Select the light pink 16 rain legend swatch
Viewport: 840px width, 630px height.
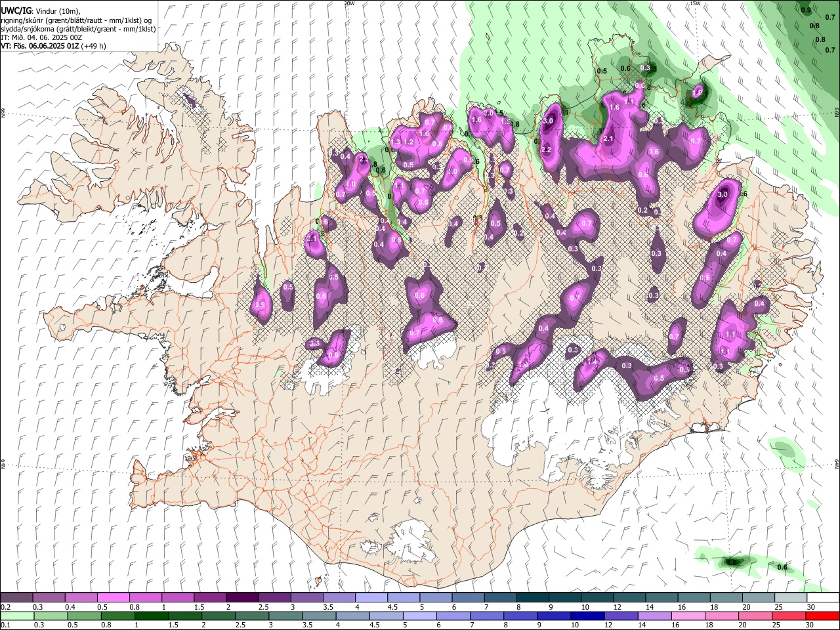[x=688, y=616]
